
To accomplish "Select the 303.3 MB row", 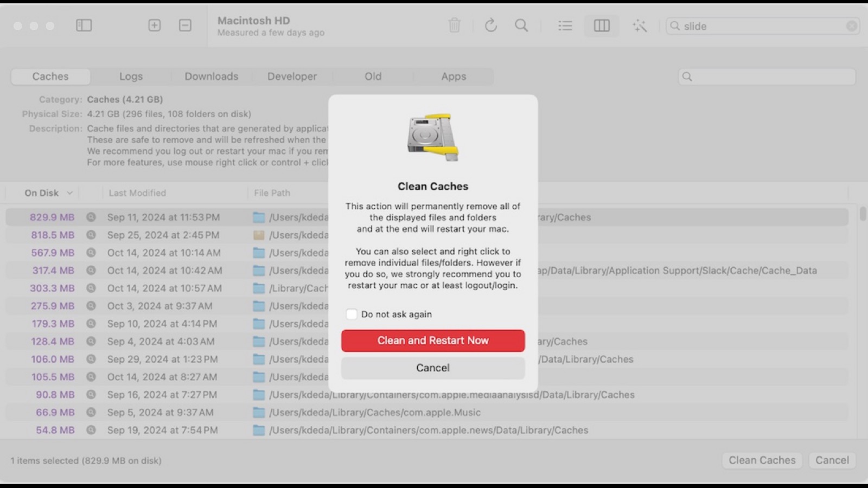I will tap(427, 288).
